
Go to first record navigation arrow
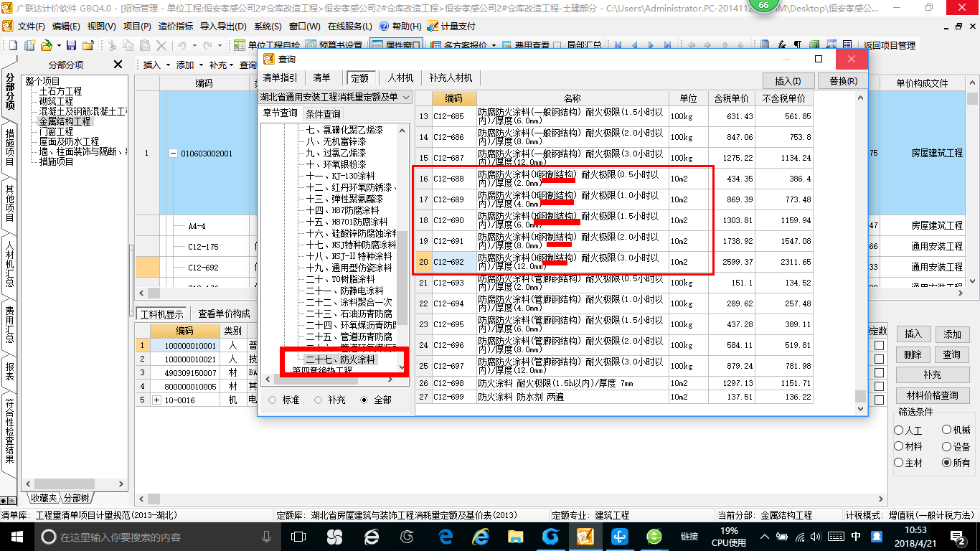click(x=618, y=45)
